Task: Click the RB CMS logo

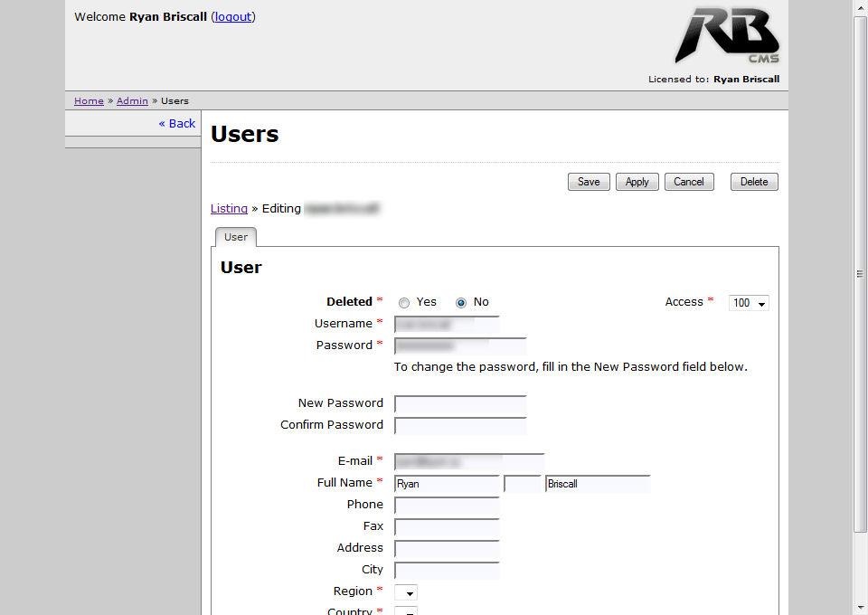Action: pyautogui.click(x=726, y=36)
